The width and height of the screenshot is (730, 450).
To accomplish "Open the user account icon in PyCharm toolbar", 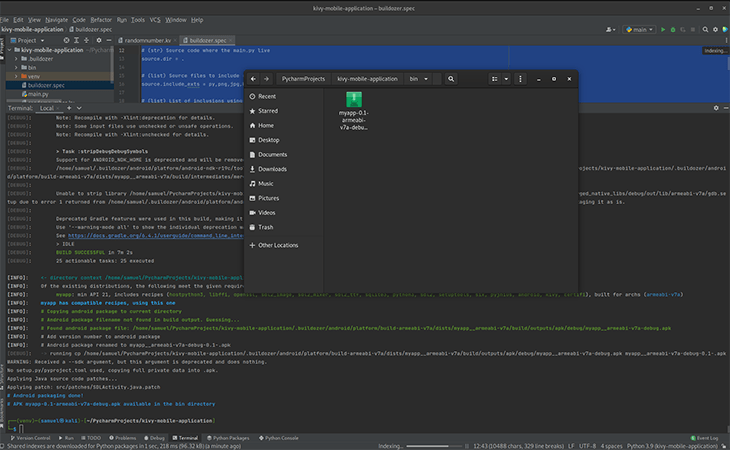I will pyautogui.click(x=610, y=29).
